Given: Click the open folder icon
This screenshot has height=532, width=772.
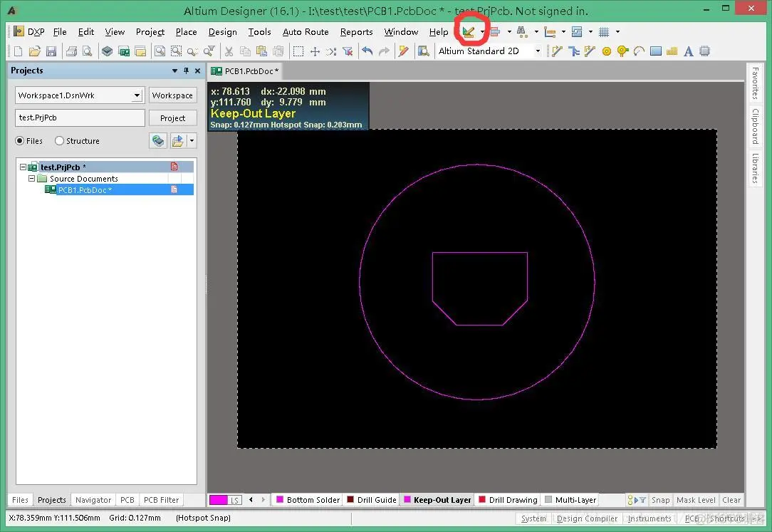Looking at the screenshot, I should pyautogui.click(x=34, y=51).
